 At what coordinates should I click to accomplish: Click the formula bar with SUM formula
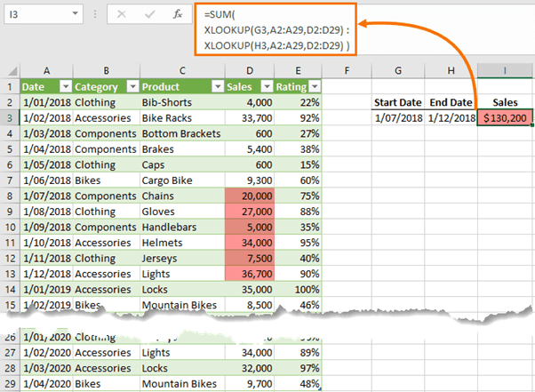[275, 29]
